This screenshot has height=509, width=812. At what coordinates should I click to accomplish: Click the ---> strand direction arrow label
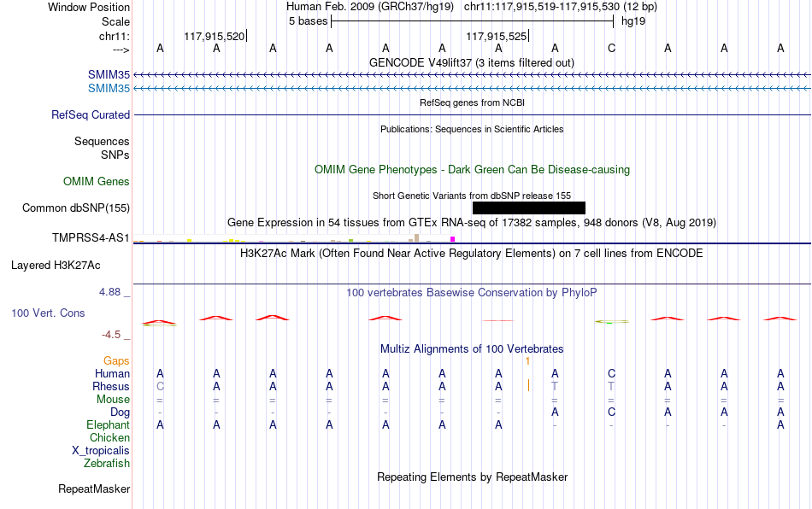pos(121,50)
